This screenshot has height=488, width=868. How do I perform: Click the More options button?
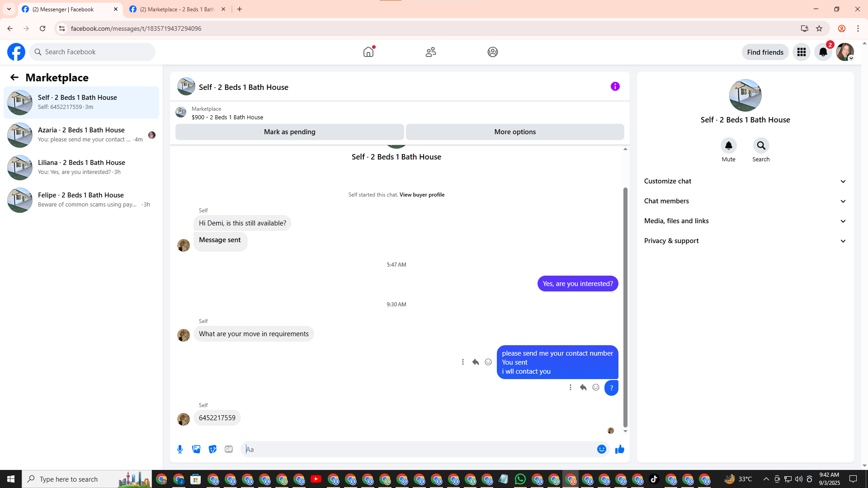(515, 132)
